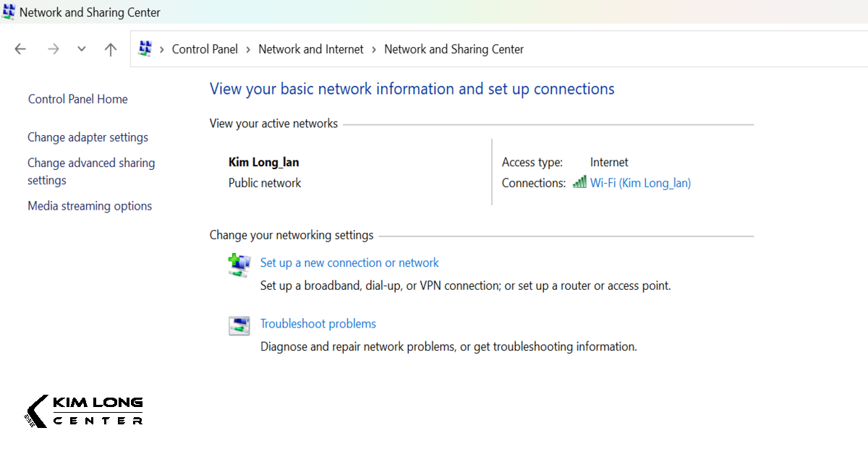Click the Control Panel icon in address bar
Viewport: 868px width, 454px height.
point(145,48)
